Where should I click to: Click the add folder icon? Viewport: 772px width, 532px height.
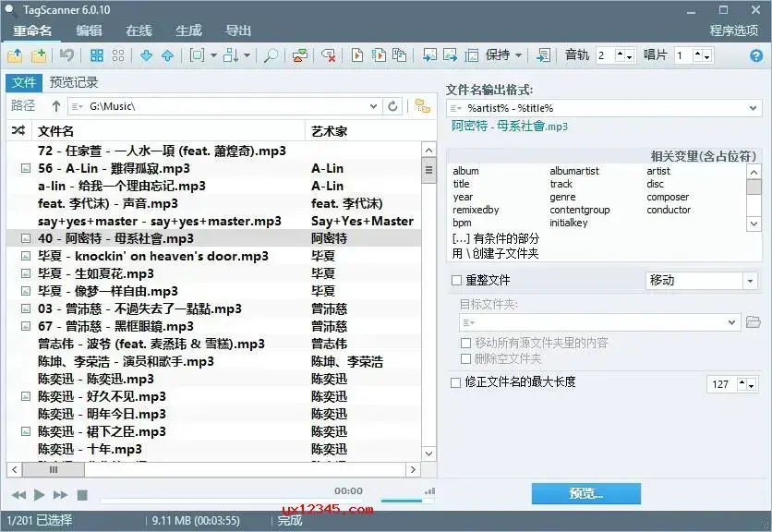coord(39,55)
